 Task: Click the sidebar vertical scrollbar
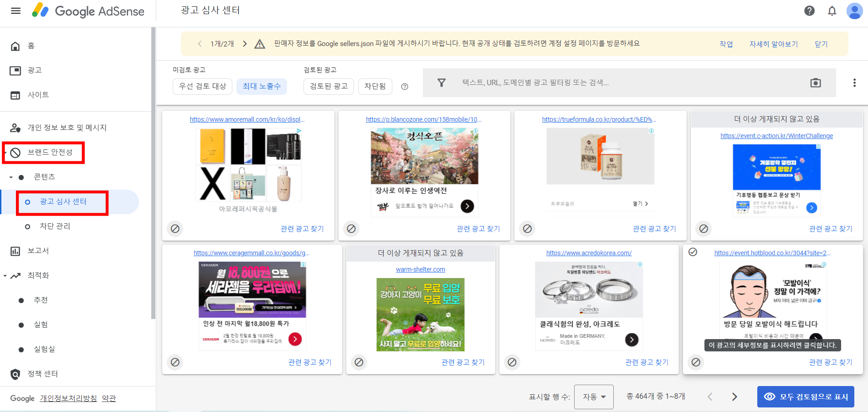pos(154,173)
